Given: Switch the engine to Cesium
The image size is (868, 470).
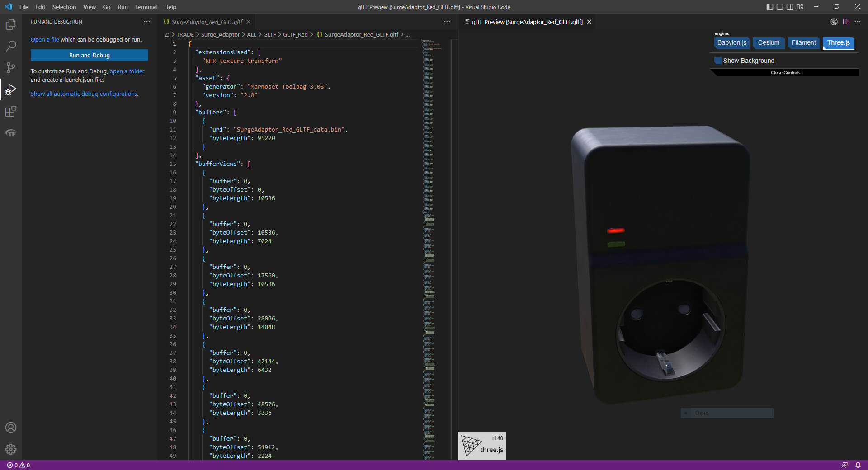Looking at the screenshot, I should [769, 43].
